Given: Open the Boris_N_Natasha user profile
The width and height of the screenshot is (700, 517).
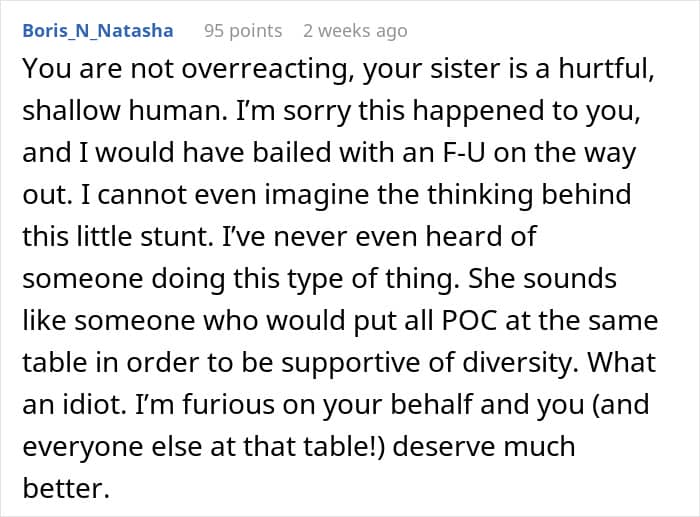Looking at the screenshot, I should click(x=98, y=31).
